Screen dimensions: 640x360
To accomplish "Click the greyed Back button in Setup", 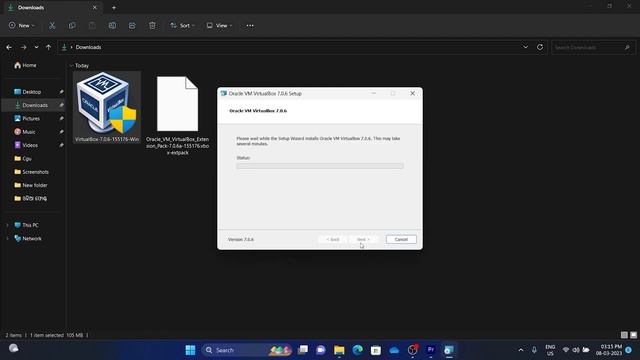I will [333, 240].
